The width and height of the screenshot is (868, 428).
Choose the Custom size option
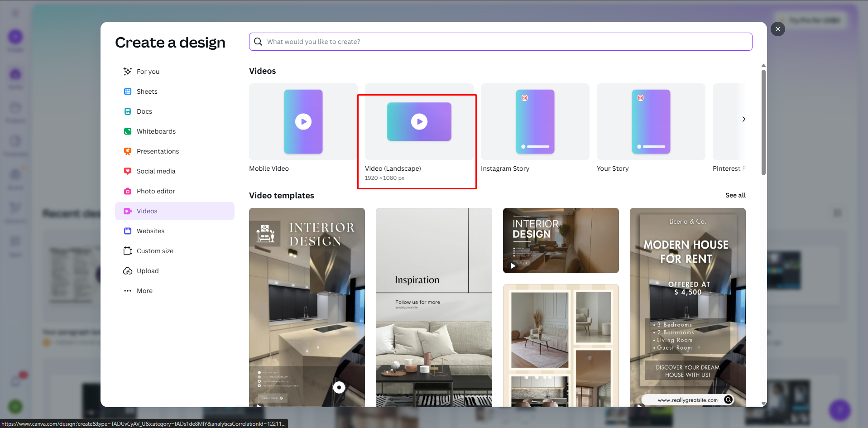[154, 250]
